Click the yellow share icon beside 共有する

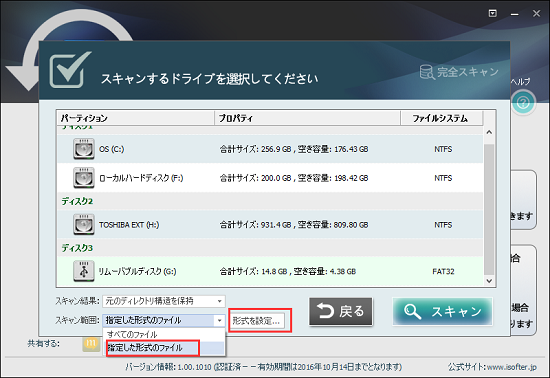tap(91, 344)
